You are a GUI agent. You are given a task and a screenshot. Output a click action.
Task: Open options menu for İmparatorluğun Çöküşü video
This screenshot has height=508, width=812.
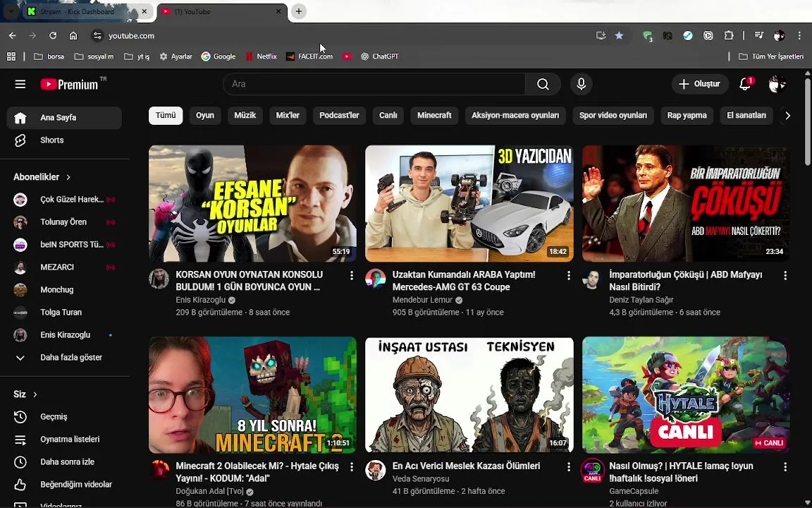coord(785,276)
